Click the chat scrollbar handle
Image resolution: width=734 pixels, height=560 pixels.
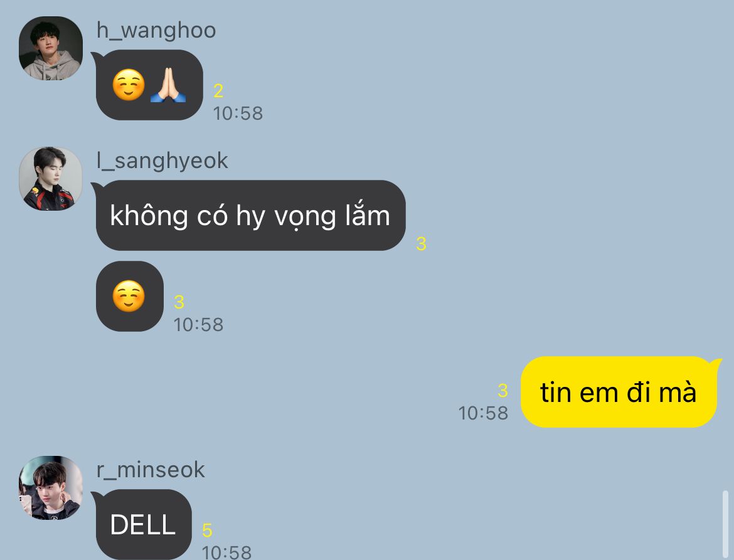coord(725,524)
